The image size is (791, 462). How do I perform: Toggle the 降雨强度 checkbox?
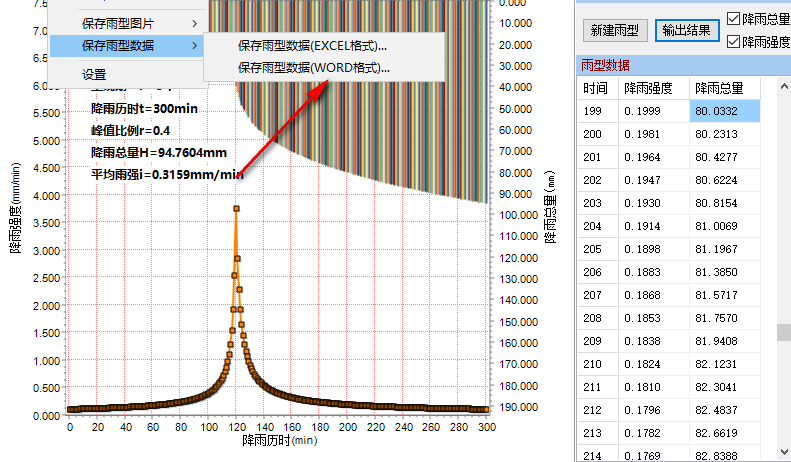click(735, 42)
